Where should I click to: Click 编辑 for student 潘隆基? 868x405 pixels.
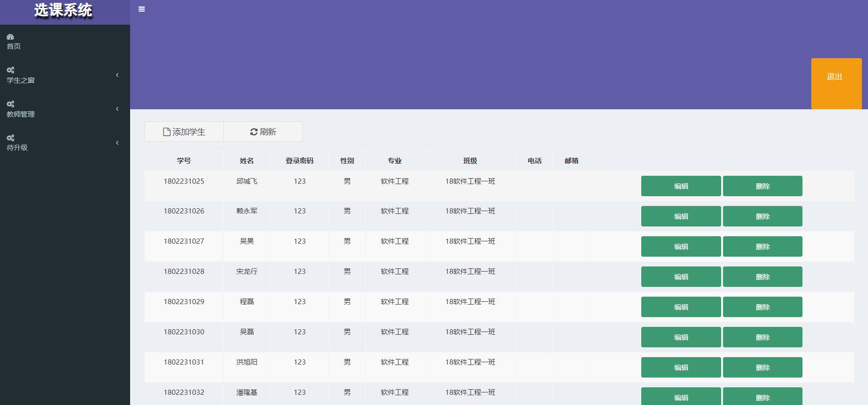681,396
